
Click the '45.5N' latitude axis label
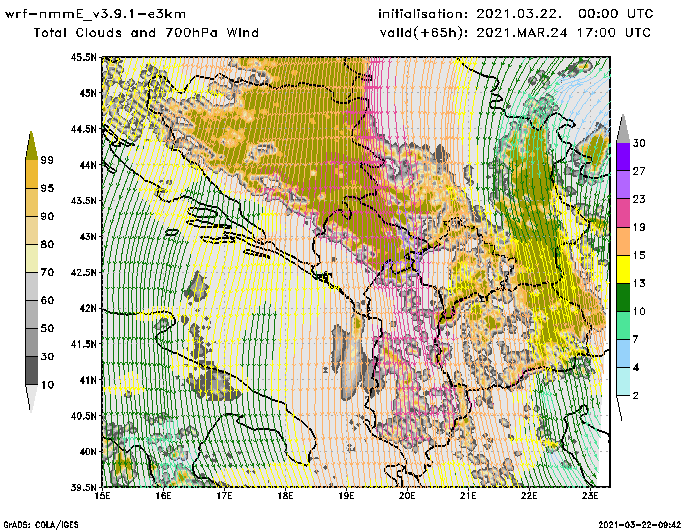click(x=83, y=57)
